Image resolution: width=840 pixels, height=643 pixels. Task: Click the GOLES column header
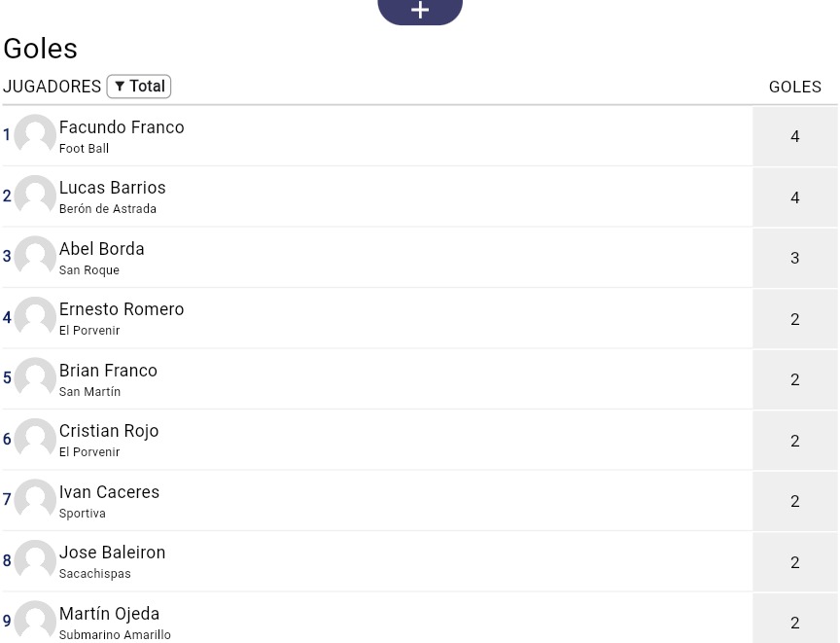click(795, 87)
